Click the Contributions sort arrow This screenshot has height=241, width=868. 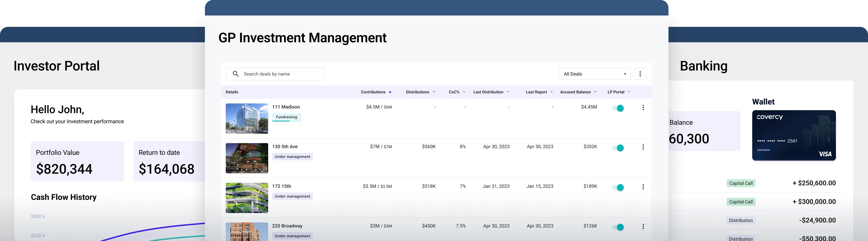[x=391, y=92]
